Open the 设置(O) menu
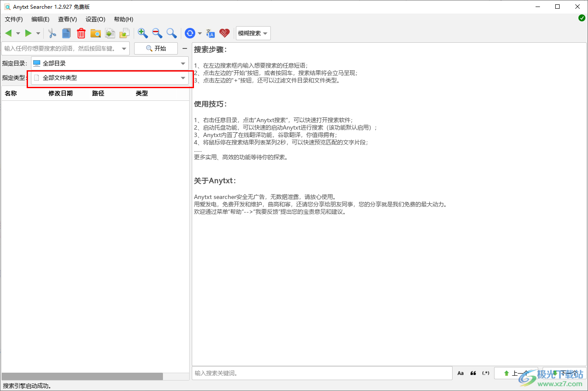The width and height of the screenshot is (588, 391). pos(95,19)
